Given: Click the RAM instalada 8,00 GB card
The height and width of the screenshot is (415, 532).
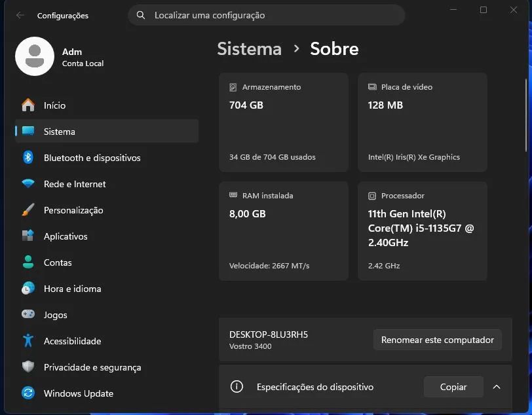Looking at the screenshot, I should click(x=284, y=231).
